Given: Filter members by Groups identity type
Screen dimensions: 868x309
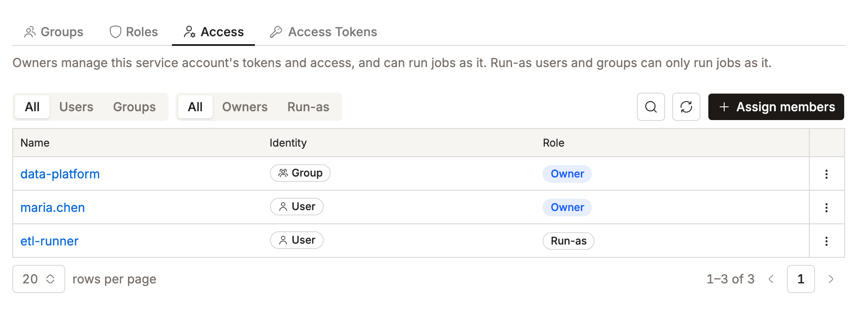Looking at the screenshot, I should (x=135, y=107).
